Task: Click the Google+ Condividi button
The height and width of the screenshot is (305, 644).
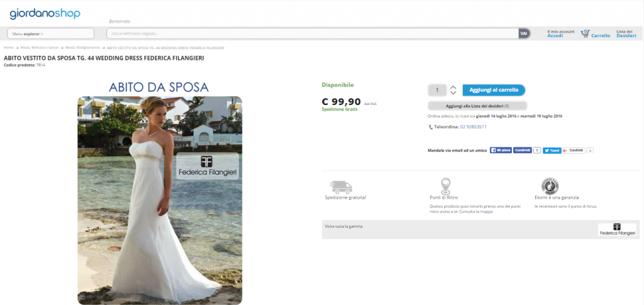Action: coord(574,151)
